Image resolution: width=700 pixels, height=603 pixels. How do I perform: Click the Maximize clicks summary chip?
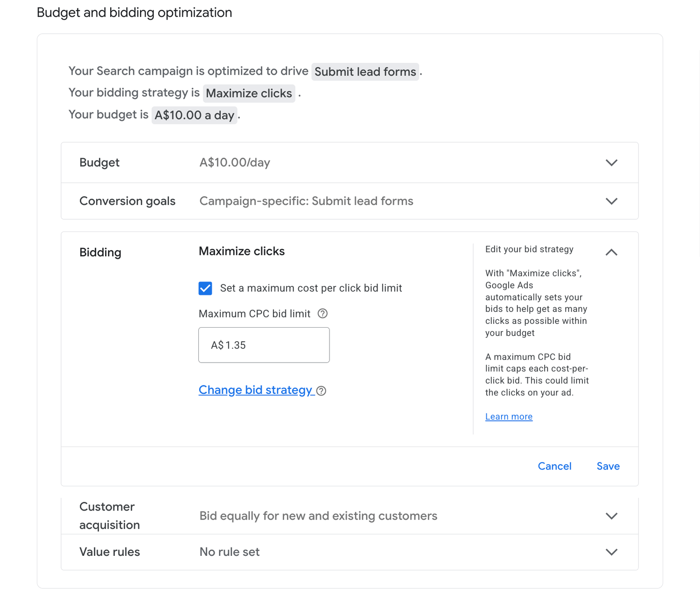point(249,93)
